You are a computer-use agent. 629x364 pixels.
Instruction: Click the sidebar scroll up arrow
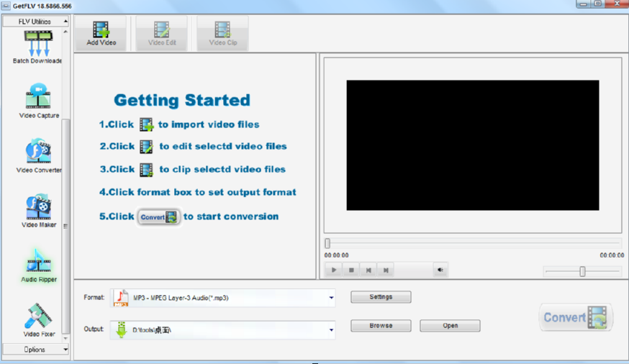click(x=65, y=32)
